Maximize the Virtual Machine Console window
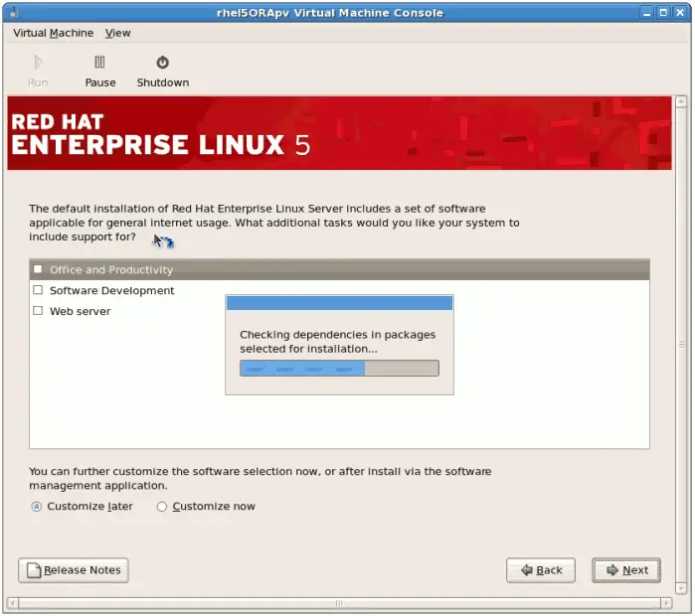The image size is (695, 616). click(663, 13)
